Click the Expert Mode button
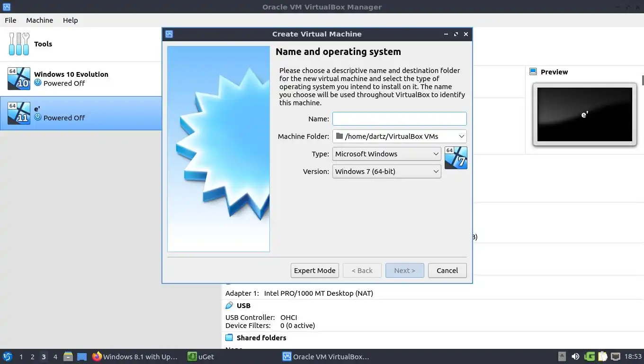The width and height of the screenshot is (644, 364). coord(315,271)
